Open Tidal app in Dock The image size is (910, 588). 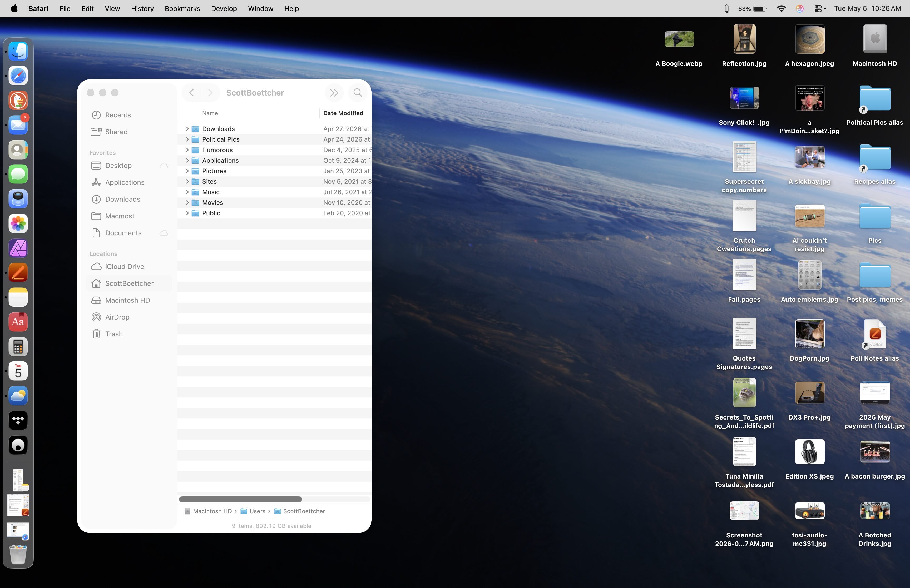pos(18,420)
